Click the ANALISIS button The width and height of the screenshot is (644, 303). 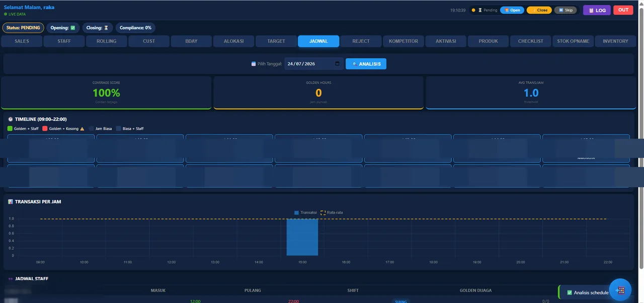(366, 64)
